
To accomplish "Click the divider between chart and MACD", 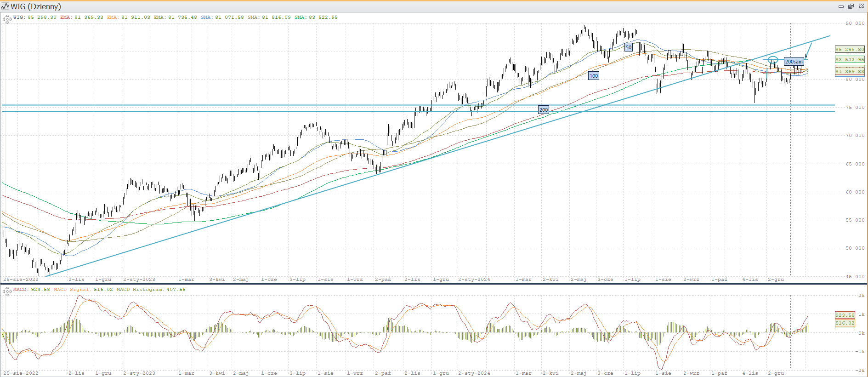I will coord(434,284).
